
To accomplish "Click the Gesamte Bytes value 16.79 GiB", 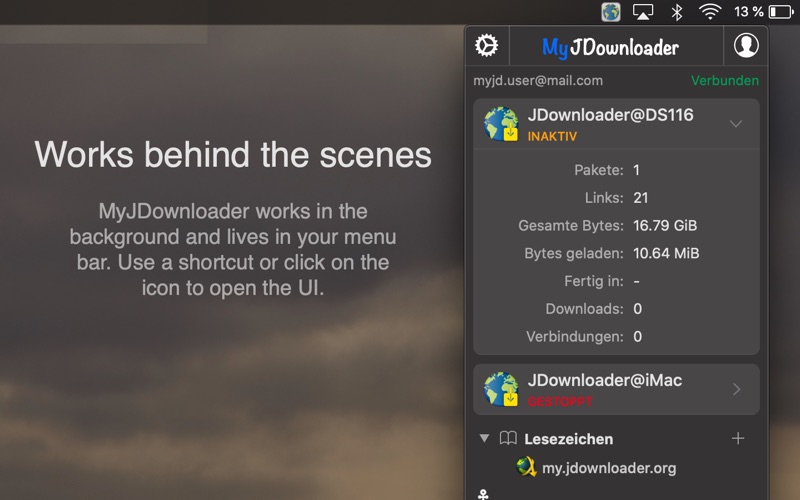I will [x=665, y=225].
